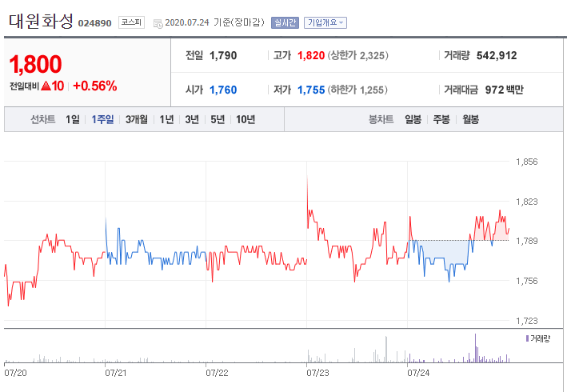
Task: Click the open price value 1,760
Action: click(223, 90)
